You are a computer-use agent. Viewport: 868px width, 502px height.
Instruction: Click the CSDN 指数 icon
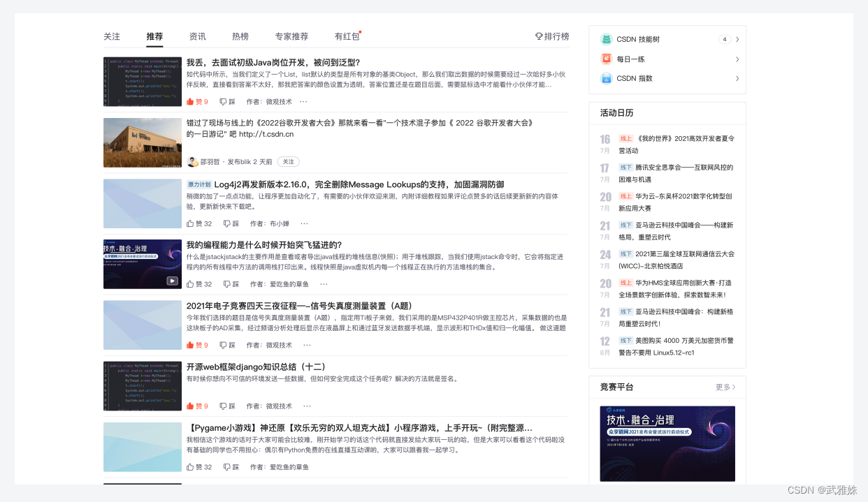[x=607, y=78]
